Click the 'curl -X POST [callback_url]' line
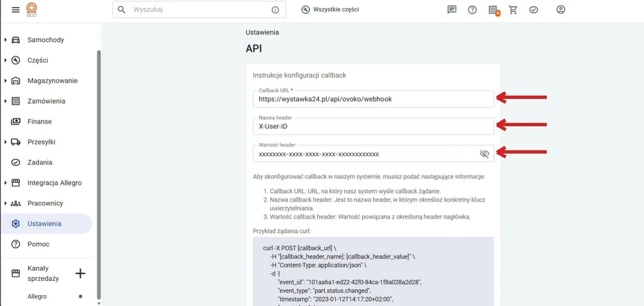Viewport: 644px width, 306px height. pos(300,249)
